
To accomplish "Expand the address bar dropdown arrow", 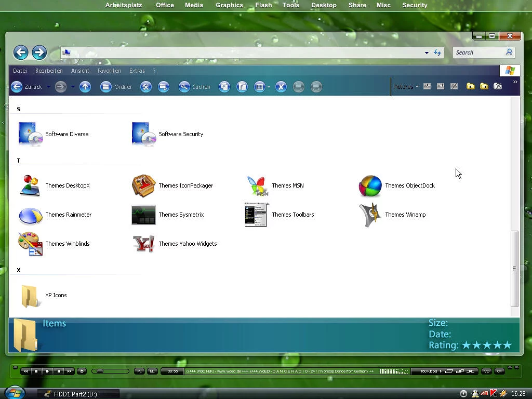I will (x=427, y=52).
